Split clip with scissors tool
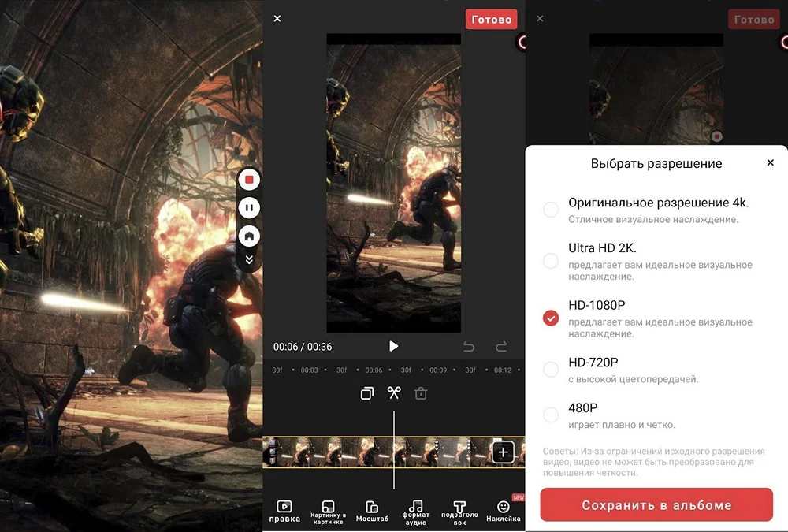 point(394,392)
